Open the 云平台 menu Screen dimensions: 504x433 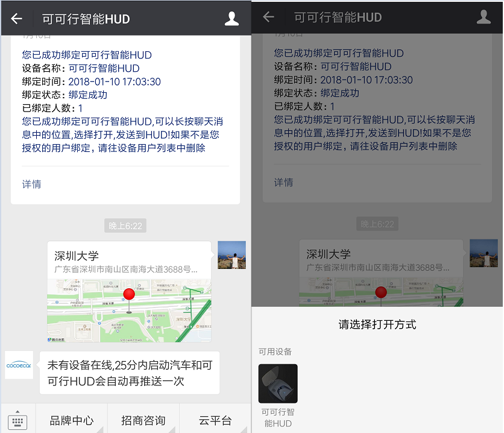point(215,420)
